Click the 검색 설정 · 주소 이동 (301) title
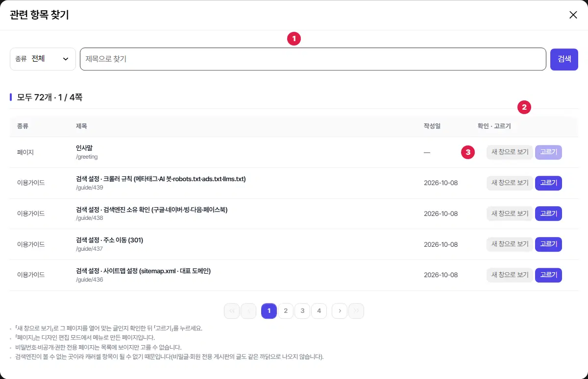 coord(109,240)
